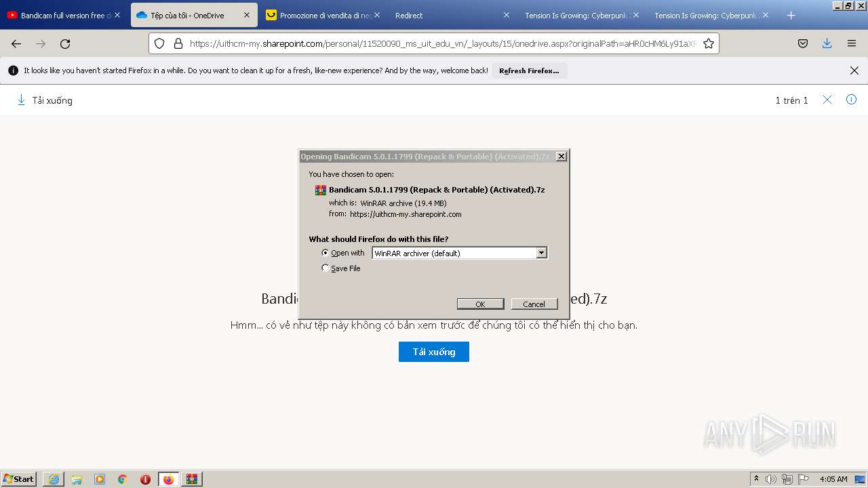Click the blue Tải xuống button
This screenshot has height=488, width=868.
[x=434, y=352]
